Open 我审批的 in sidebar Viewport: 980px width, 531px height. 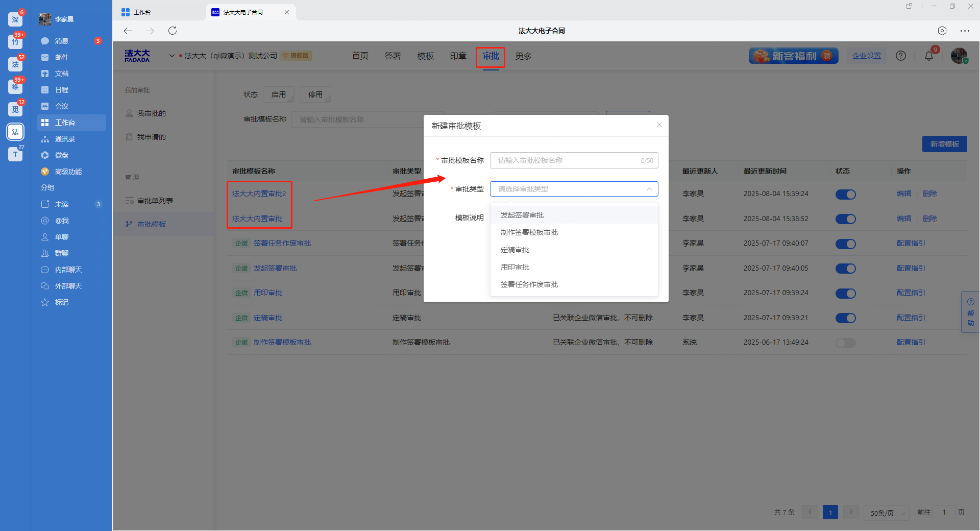(151, 113)
